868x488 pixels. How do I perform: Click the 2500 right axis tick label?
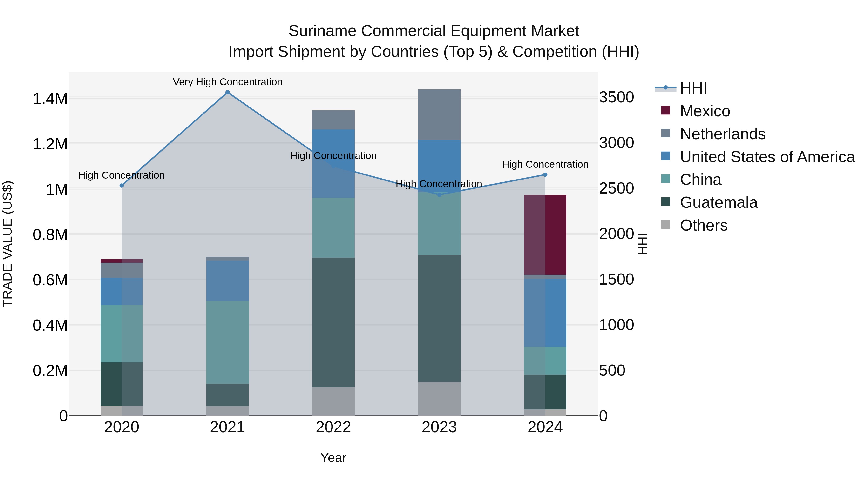tap(617, 188)
